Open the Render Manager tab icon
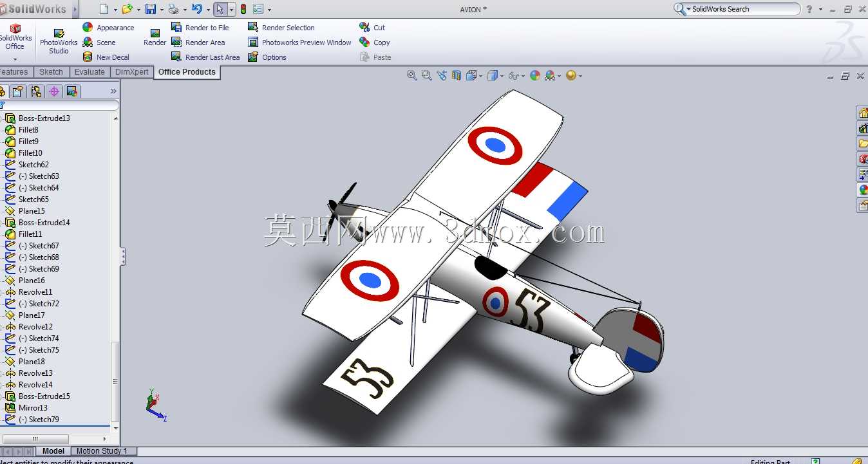The width and height of the screenshot is (868, 464). point(72,91)
